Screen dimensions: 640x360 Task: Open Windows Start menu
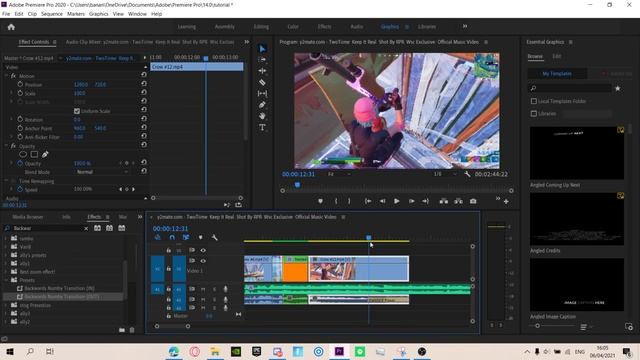[10, 351]
